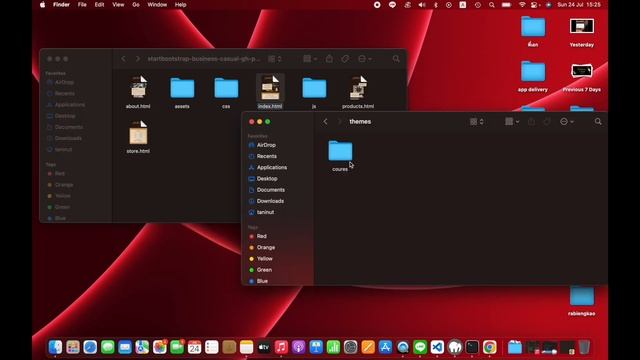Select AirDrop in themes window sidebar

click(266, 145)
